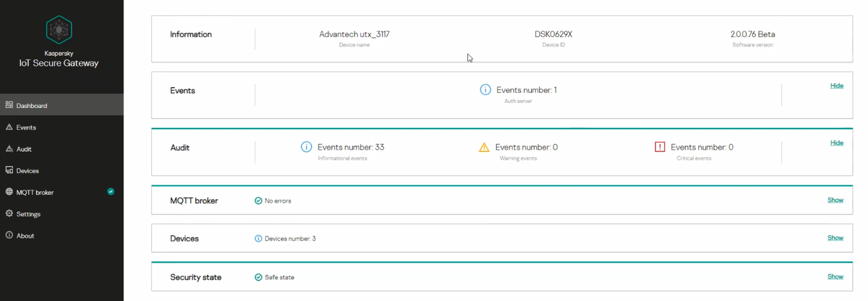Click the Settings gear icon

pos(10,214)
